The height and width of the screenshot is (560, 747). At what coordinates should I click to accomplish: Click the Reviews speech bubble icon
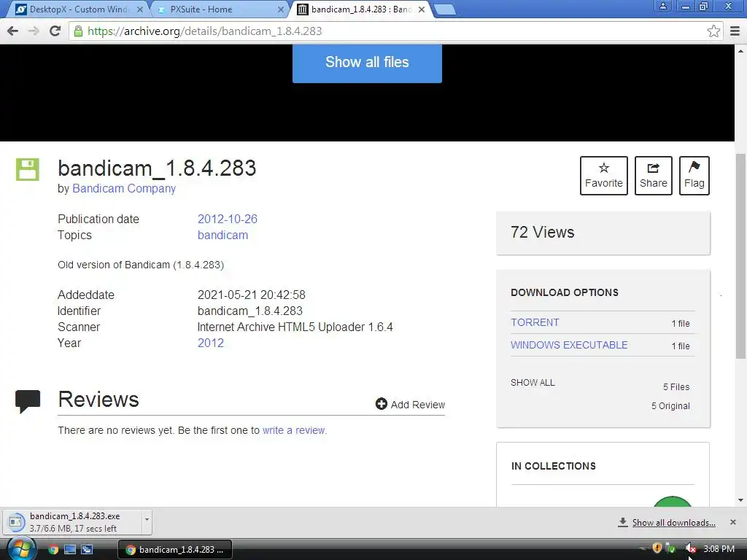tap(28, 402)
